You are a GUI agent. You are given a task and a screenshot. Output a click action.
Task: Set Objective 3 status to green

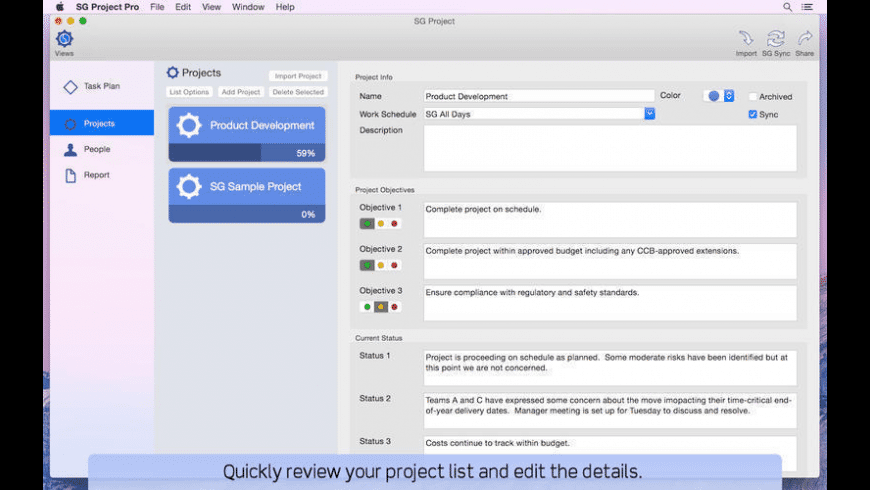pyautogui.click(x=367, y=307)
